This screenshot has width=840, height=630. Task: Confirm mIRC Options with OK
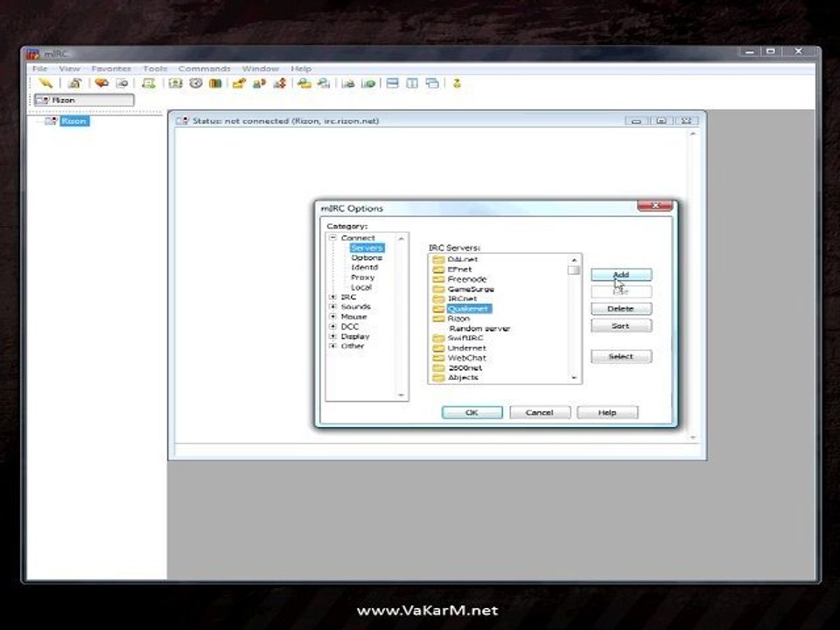coord(472,412)
